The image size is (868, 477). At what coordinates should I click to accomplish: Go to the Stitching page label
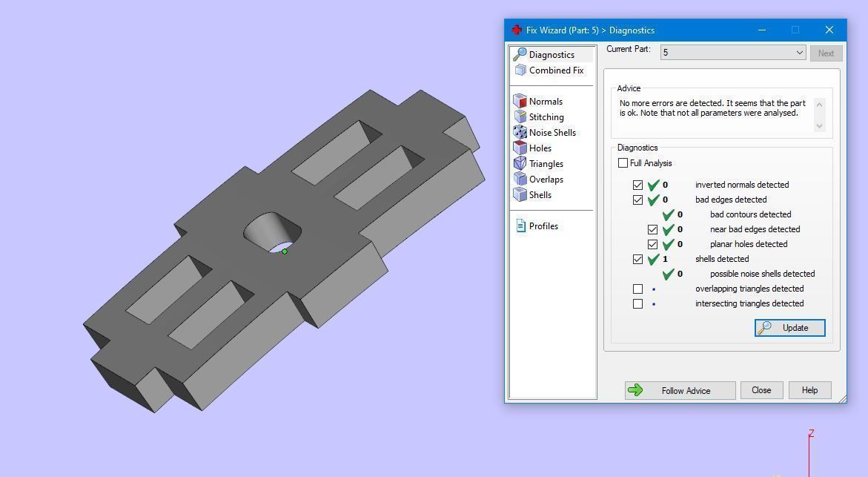click(x=546, y=117)
